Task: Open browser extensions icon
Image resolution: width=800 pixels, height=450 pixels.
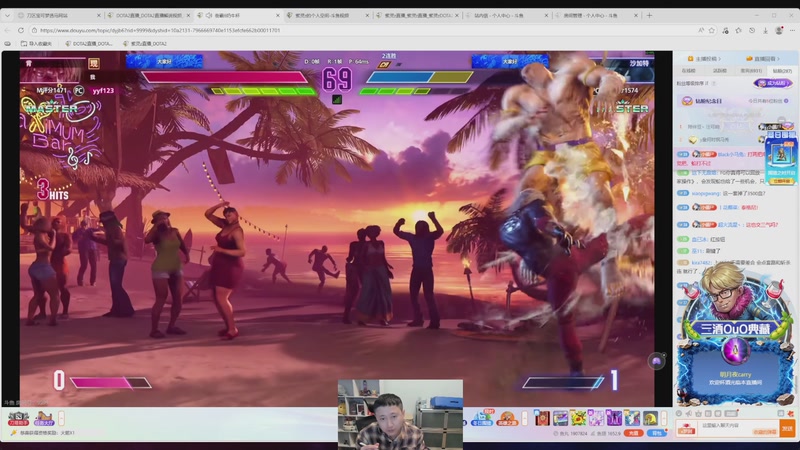Action: point(726,30)
